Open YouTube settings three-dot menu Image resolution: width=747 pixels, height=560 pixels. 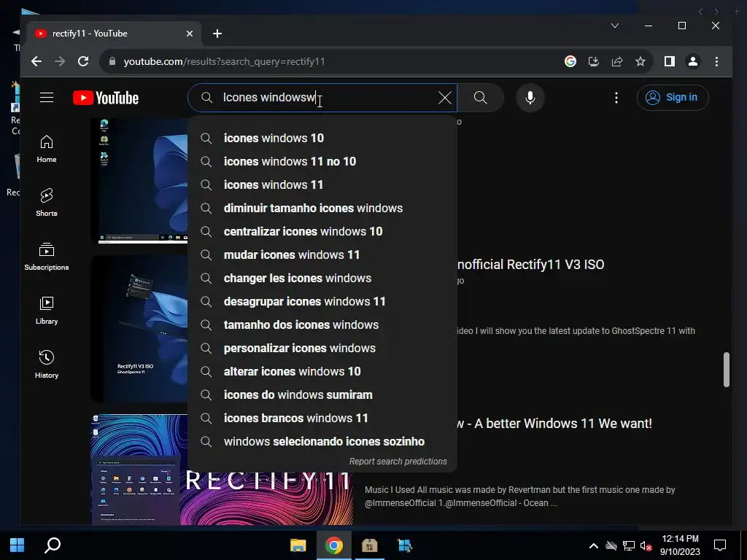coord(616,98)
